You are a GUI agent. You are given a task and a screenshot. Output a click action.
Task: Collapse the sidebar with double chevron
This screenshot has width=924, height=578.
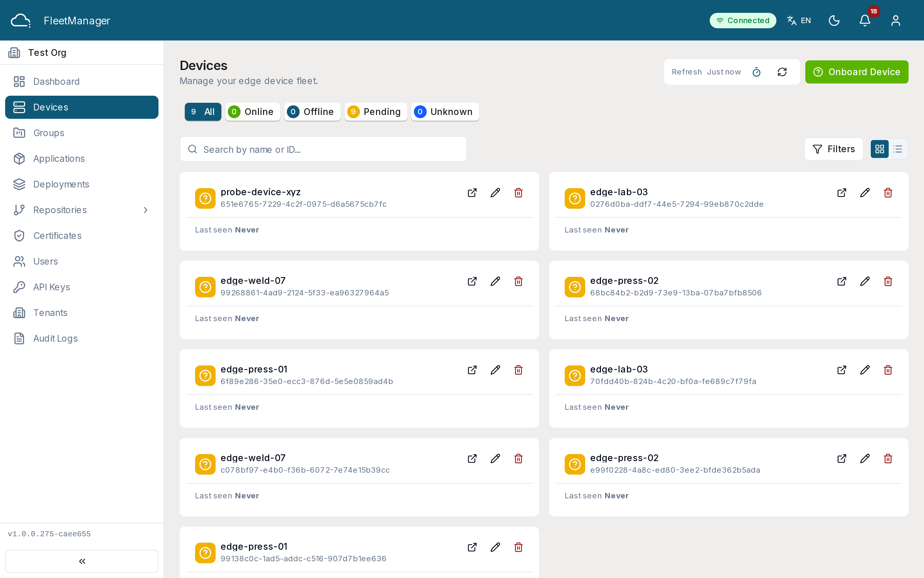tap(82, 561)
